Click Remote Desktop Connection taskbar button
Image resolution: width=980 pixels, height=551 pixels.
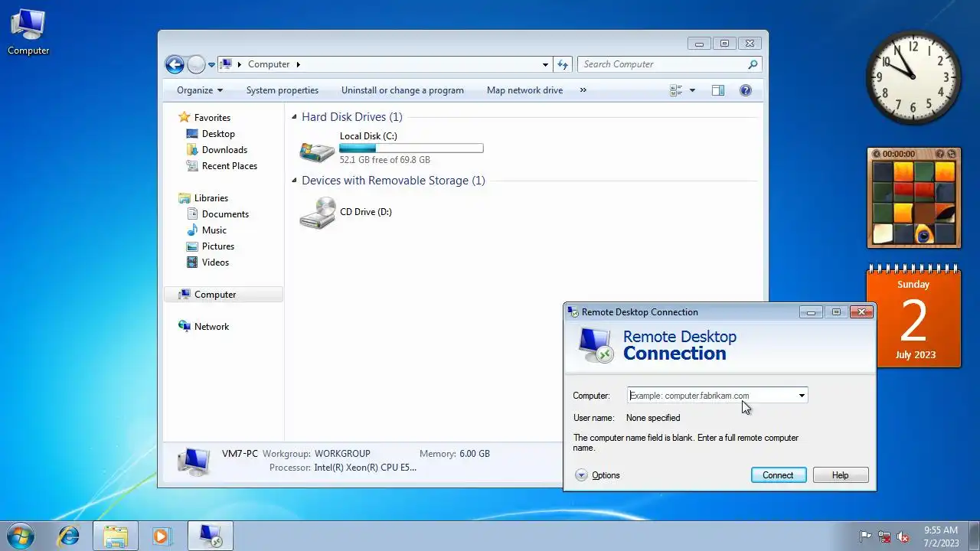(211, 536)
